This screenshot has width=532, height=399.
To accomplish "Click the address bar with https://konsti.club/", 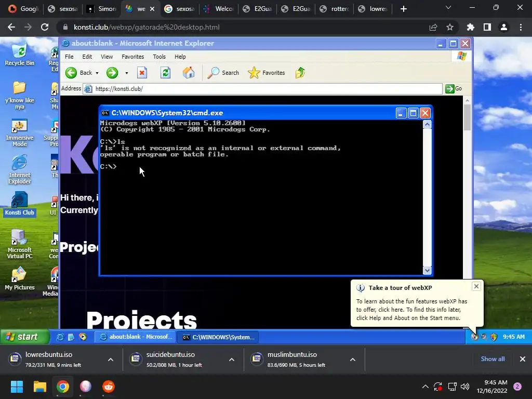I will (263, 89).
